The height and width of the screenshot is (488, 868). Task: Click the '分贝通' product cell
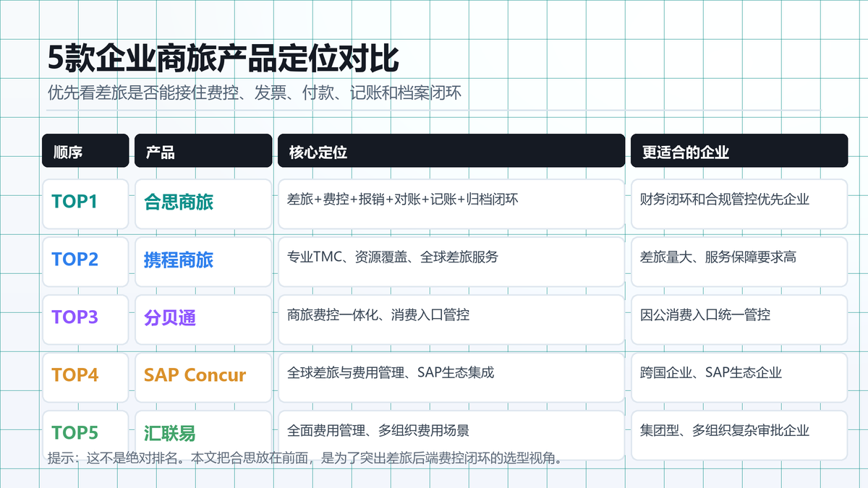(x=203, y=320)
